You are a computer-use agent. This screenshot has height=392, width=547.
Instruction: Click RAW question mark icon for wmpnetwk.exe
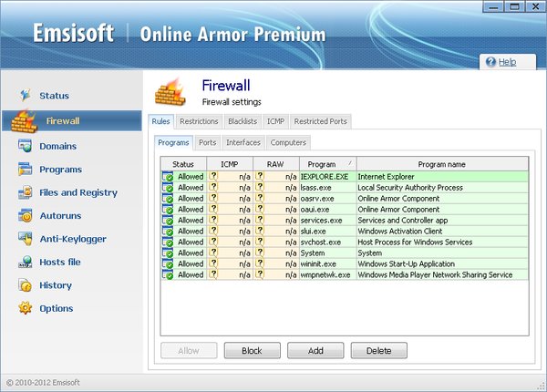260,274
